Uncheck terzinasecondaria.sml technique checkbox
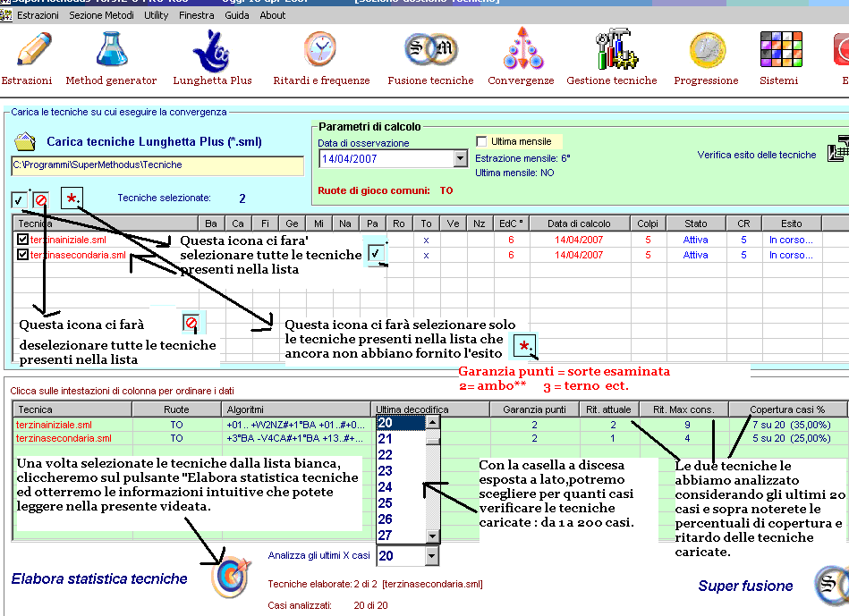Image resolution: width=849 pixels, height=616 pixels. click(22, 254)
